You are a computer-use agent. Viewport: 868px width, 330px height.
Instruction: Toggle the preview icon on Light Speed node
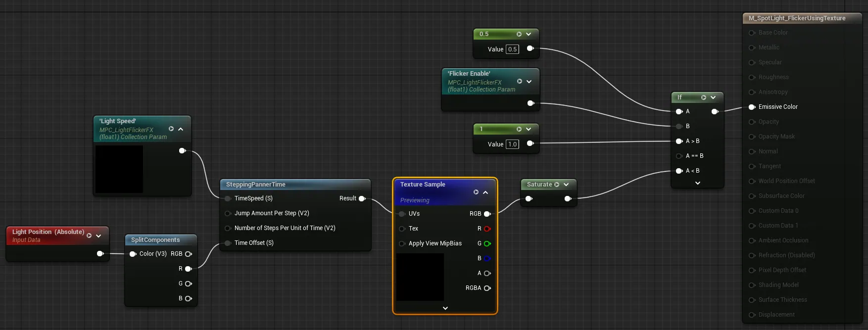tap(171, 129)
